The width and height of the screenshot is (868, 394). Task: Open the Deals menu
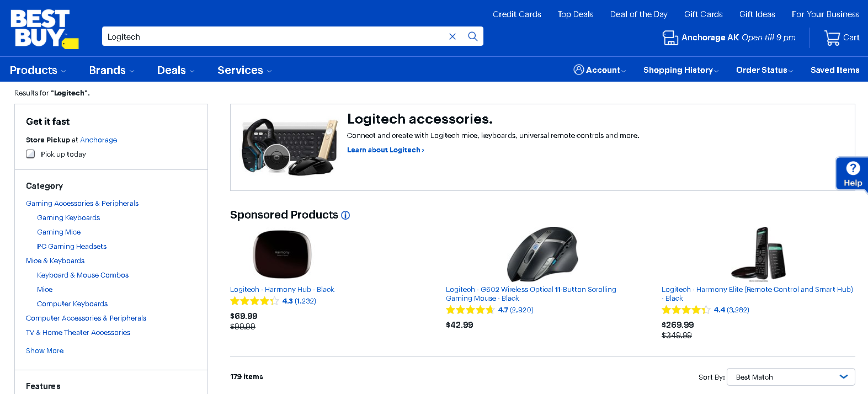click(175, 70)
